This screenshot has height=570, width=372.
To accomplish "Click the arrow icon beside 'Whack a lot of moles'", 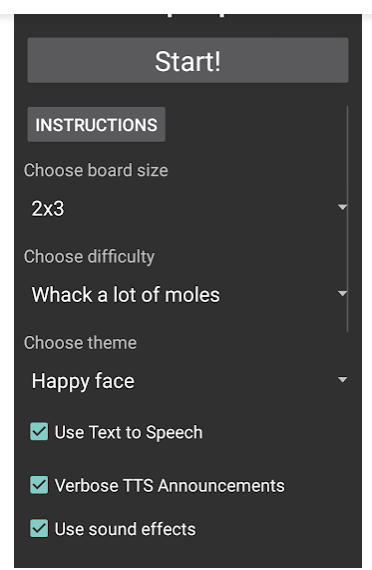I will [x=342, y=293].
